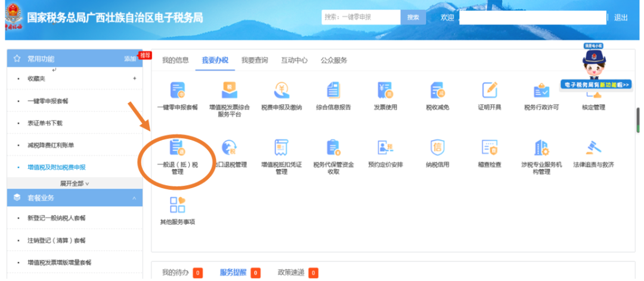Open the 税费申报及缴纳 icon
Image resolution: width=644 pixels, height=281 pixels.
click(281, 90)
